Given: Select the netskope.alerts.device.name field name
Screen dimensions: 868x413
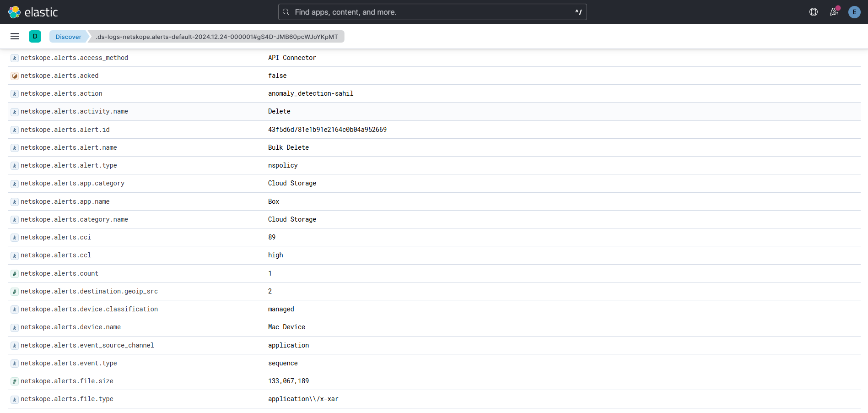Looking at the screenshot, I should (70, 327).
